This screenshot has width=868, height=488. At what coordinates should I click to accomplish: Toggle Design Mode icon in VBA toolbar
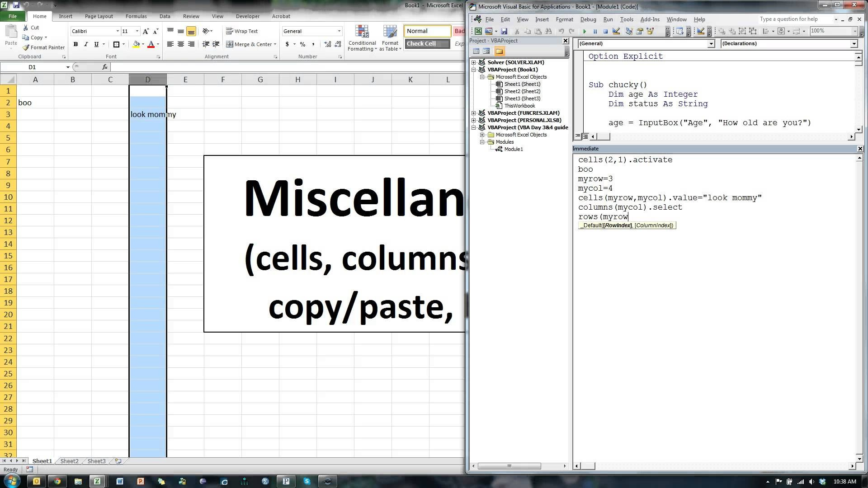pyautogui.click(x=616, y=31)
